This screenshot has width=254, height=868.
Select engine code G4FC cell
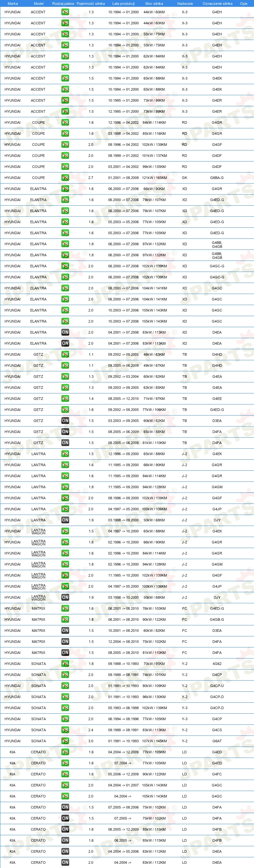(x=217, y=774)
